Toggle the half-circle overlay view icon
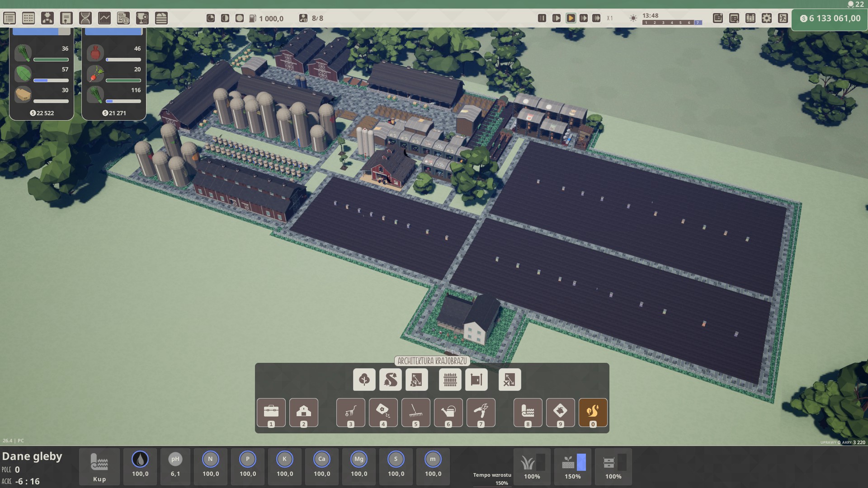The height and width of the screenshot is (488, 868). [225, 18]
